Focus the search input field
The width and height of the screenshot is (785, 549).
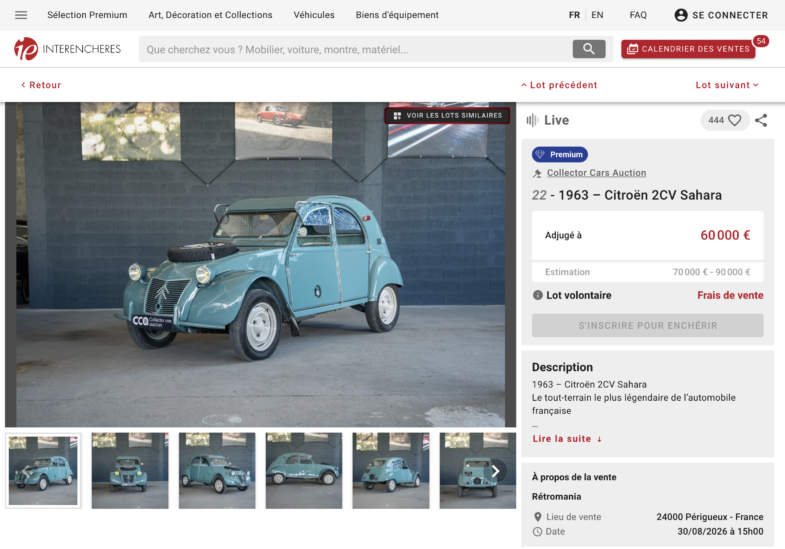355,49
